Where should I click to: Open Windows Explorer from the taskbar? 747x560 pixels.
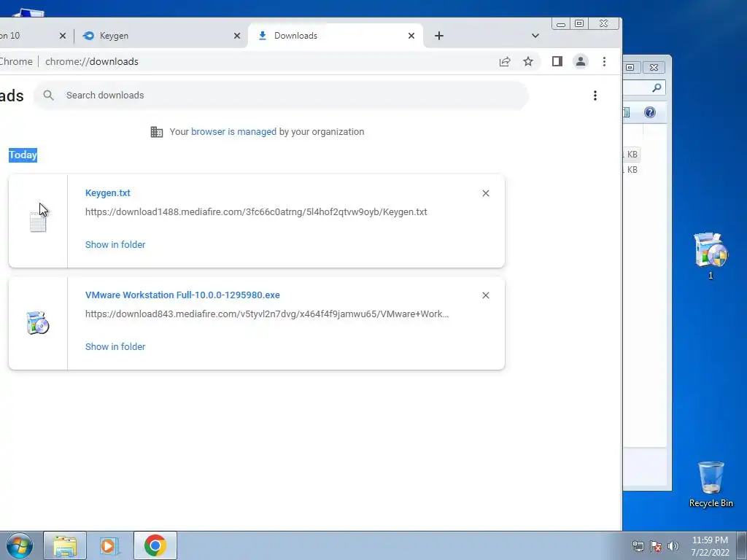point(65,545)
